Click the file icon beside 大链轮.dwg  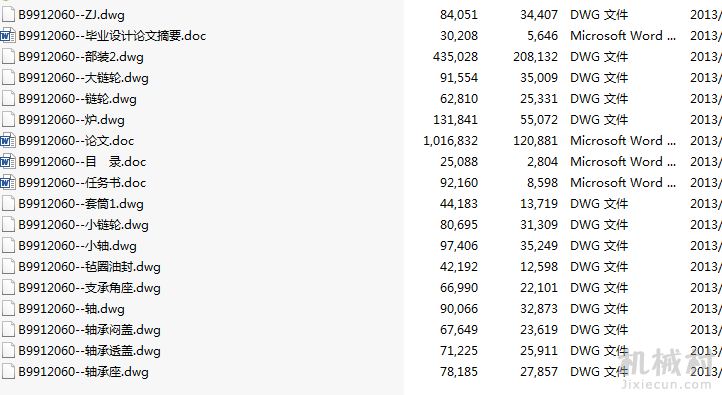pyautogui.click(x=8, y=78)
